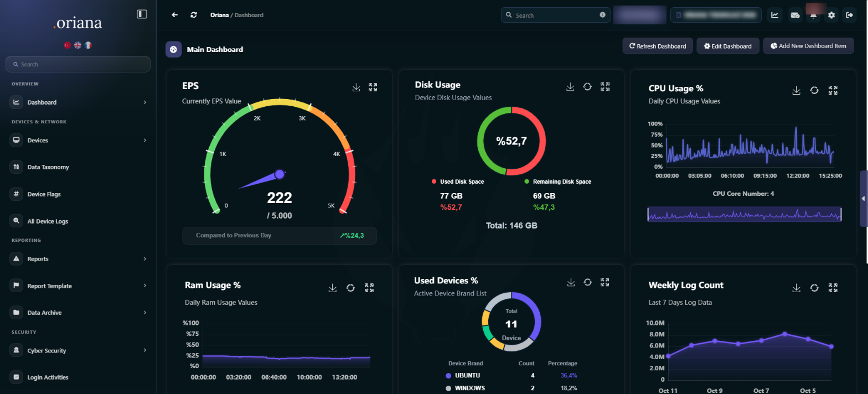The height and width of the screenshot is (394, 868).
Task: Go back with the left arrow
Action: (x=175, y=15)
